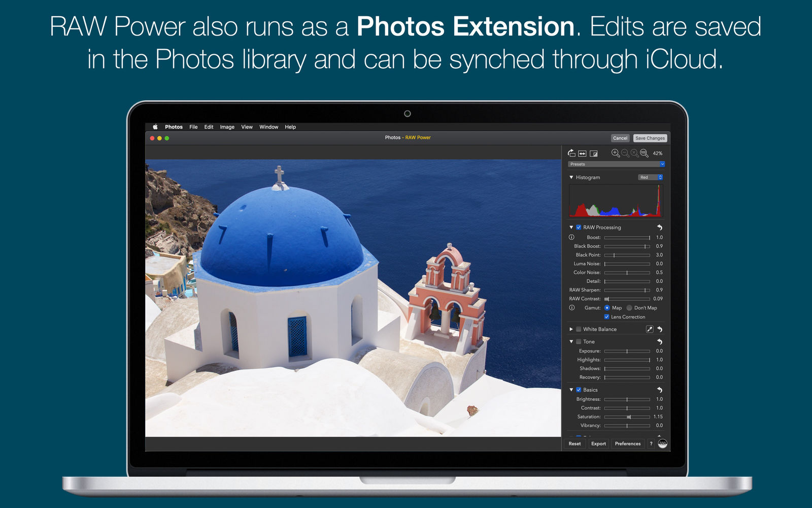
Task: Click the info icon beside Boost
Action: [571, 237]
